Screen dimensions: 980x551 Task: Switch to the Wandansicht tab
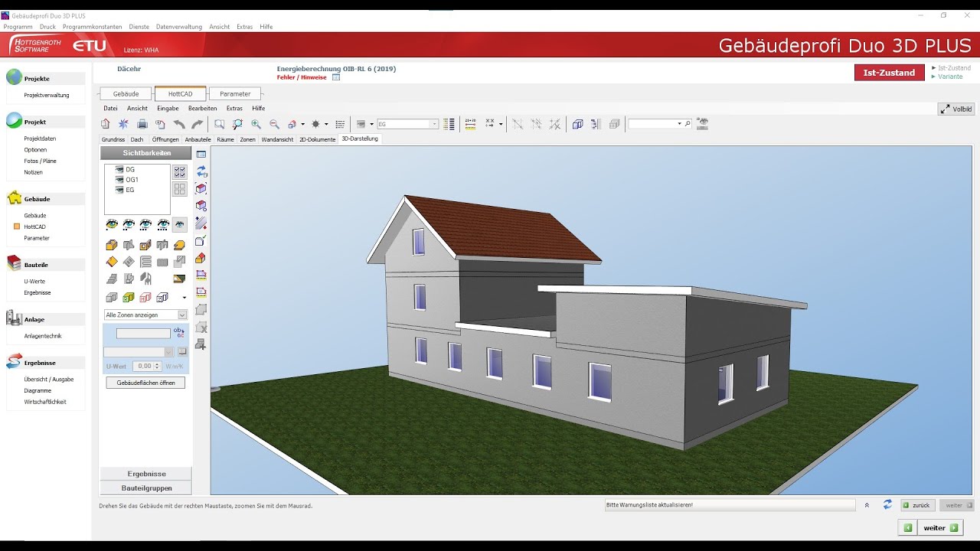pos(277,139)
